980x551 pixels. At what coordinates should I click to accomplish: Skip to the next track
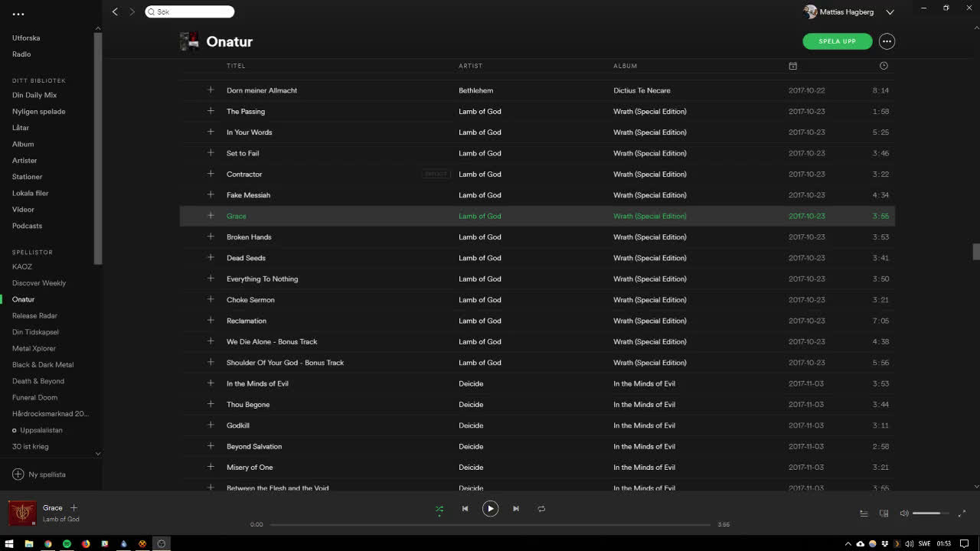pyautogui.click(x=516, y=509)
